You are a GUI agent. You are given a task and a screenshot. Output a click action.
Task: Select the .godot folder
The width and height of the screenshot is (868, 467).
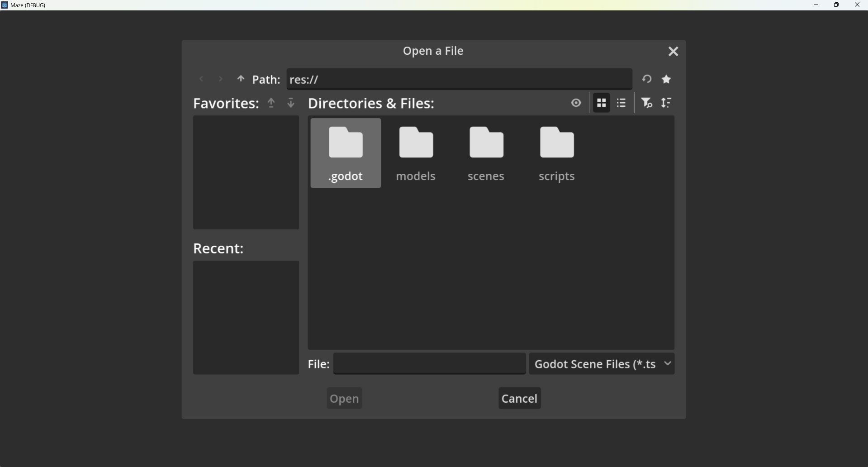point(346,153)
